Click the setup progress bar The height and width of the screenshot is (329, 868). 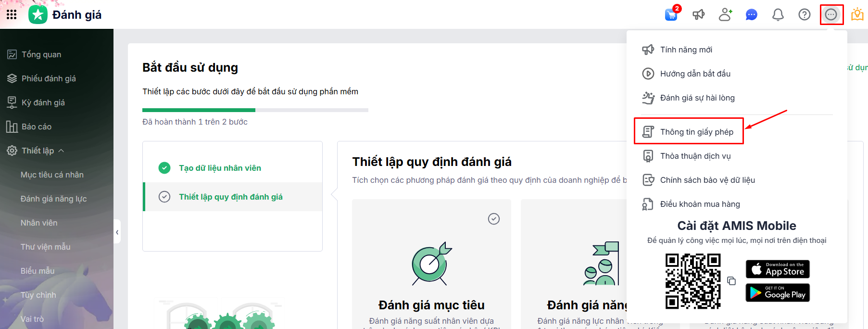click(255, 110)
